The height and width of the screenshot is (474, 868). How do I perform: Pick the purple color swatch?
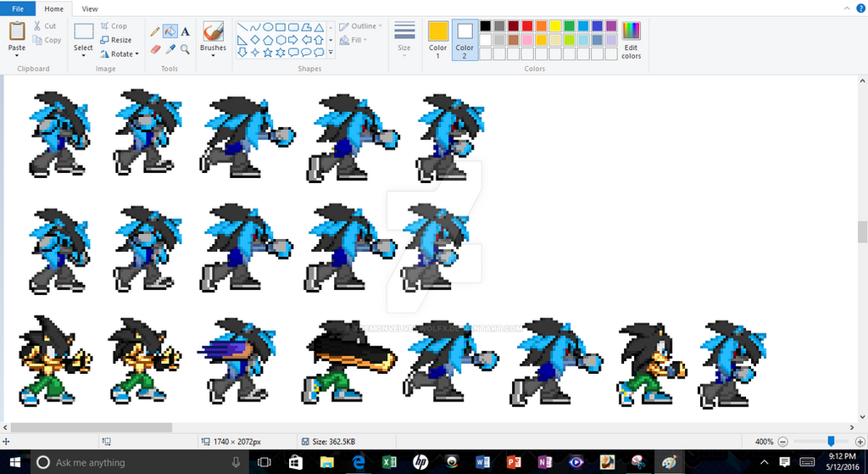611,26
